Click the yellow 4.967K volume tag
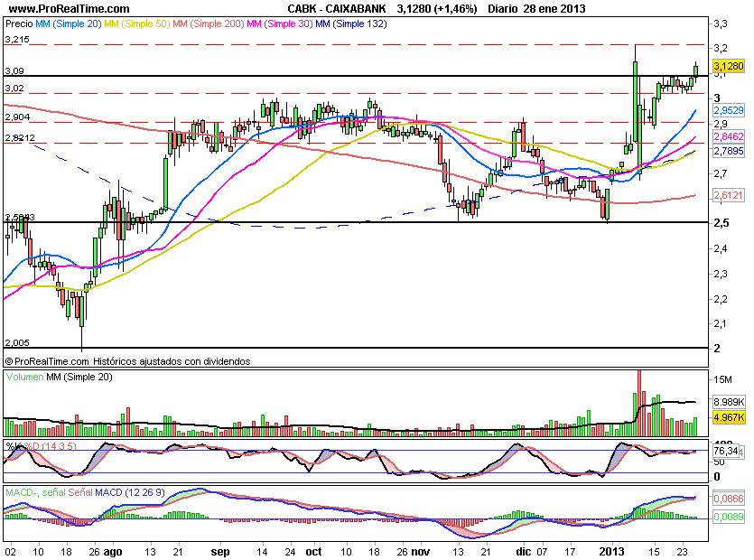This screenshot has width=754, height=560. [x=729, y=417]
